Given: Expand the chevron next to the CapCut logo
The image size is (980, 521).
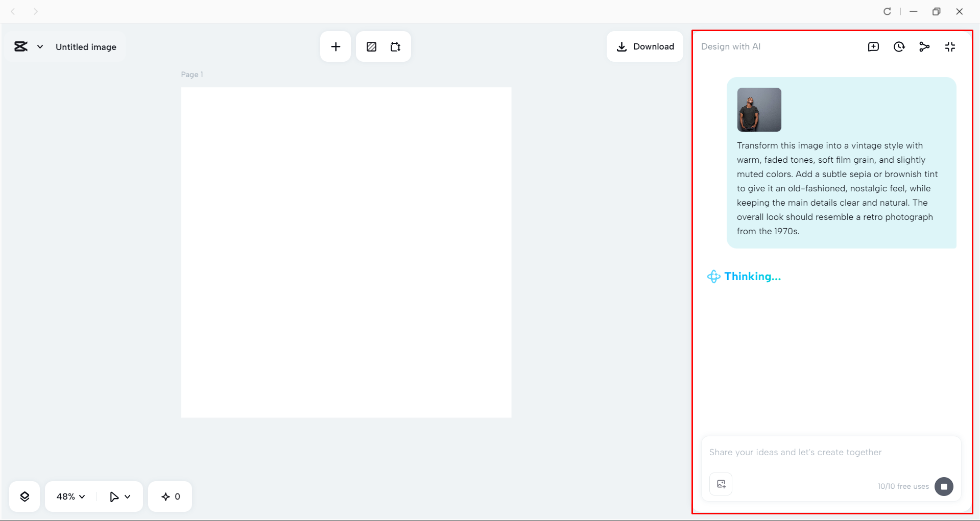Looking at the screenshot, I should (40, 46).
